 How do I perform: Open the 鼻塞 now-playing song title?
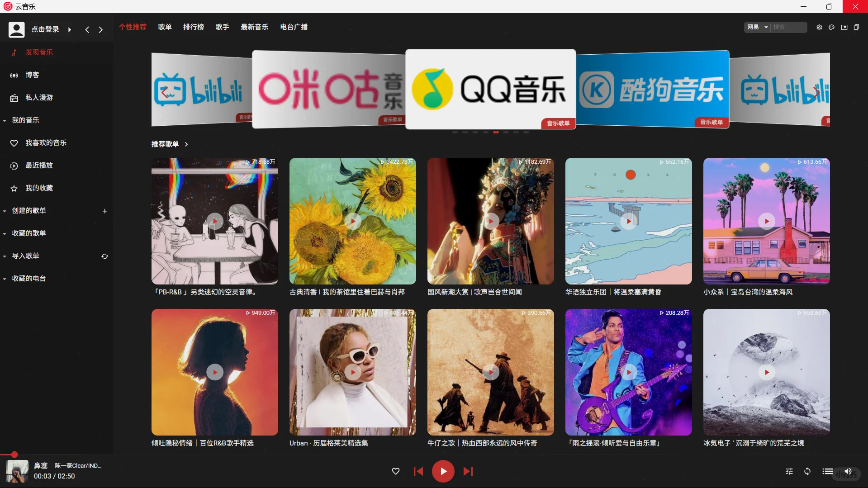[41, 465]
